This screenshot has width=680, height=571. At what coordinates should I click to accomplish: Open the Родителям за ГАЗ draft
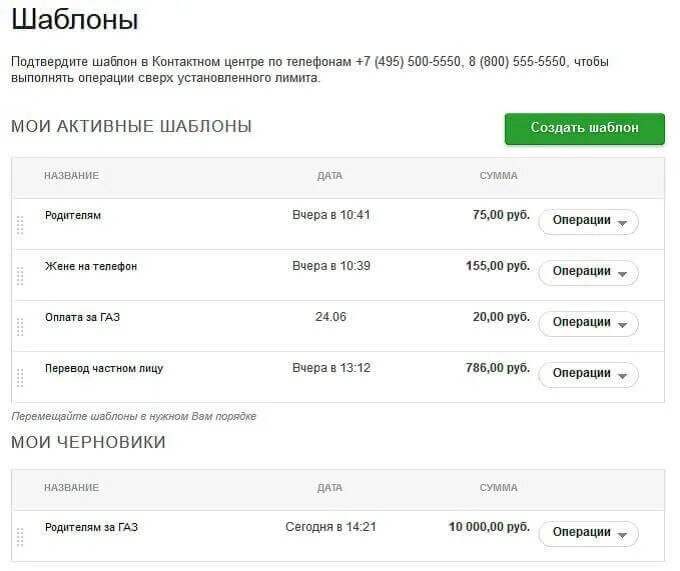[91, 527]
